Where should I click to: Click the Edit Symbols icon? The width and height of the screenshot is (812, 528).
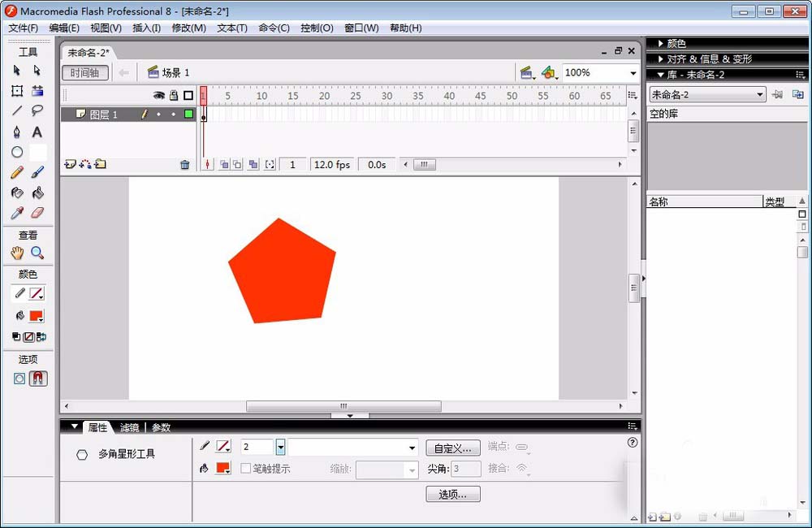548,72
